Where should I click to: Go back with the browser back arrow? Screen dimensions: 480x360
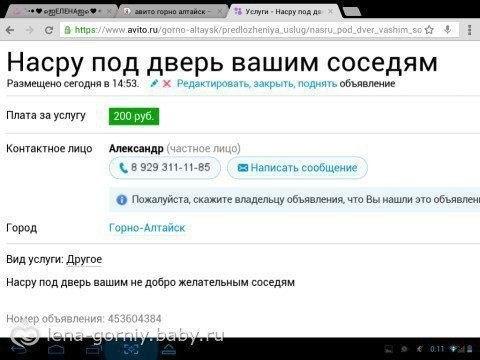coord(10,30)
